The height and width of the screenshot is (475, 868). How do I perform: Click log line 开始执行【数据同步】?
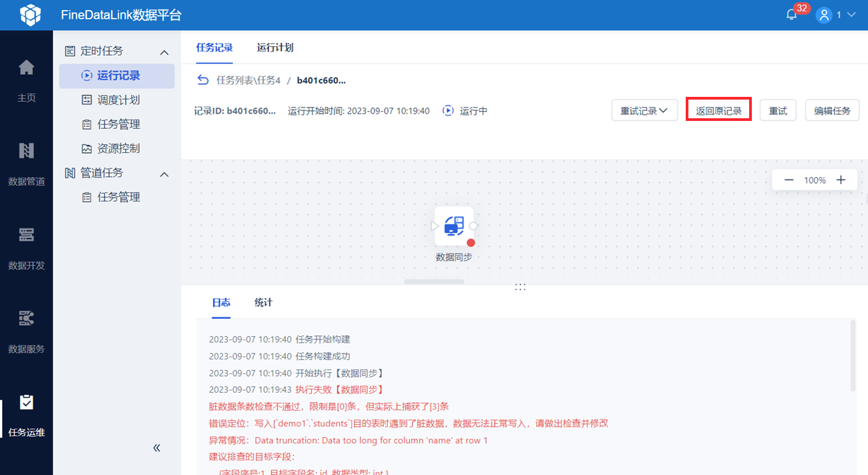coord(296,373)
